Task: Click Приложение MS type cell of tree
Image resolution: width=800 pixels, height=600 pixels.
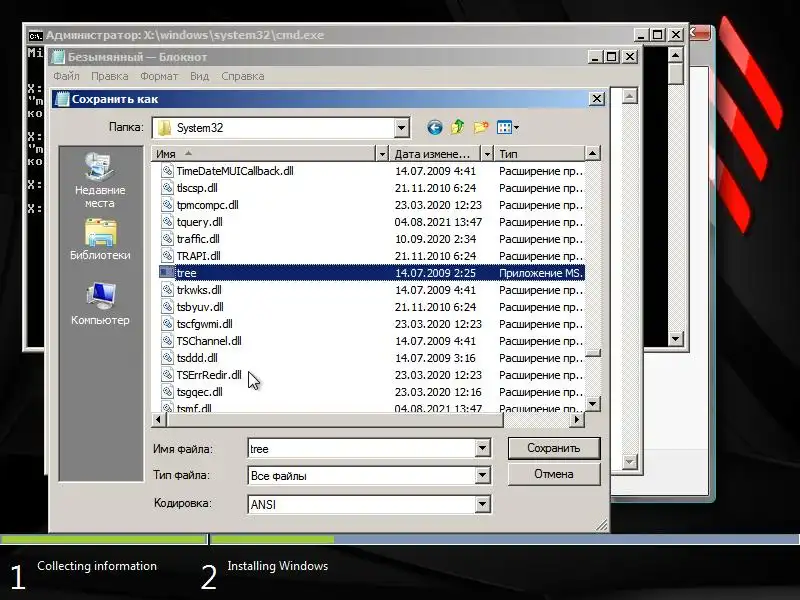Action: 540,273
